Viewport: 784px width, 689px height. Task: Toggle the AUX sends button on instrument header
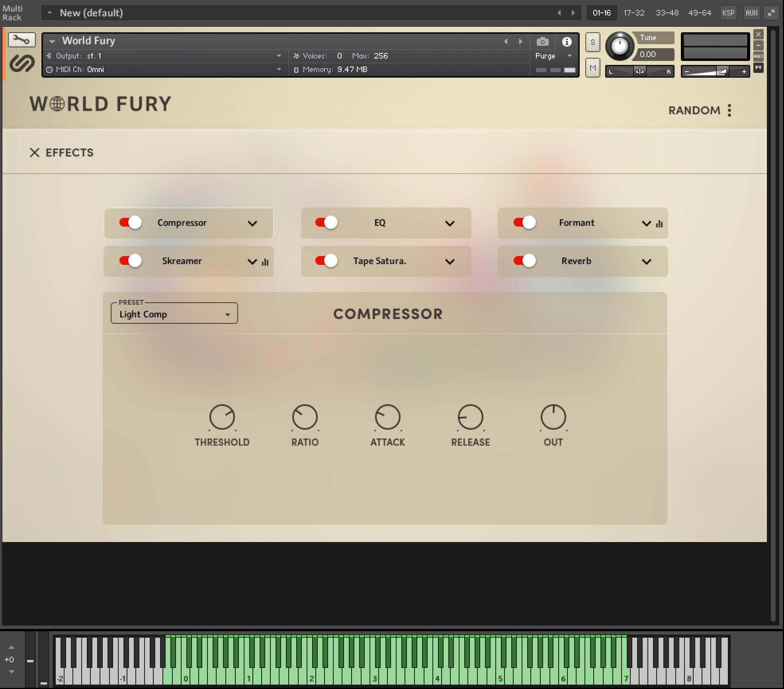759,56
